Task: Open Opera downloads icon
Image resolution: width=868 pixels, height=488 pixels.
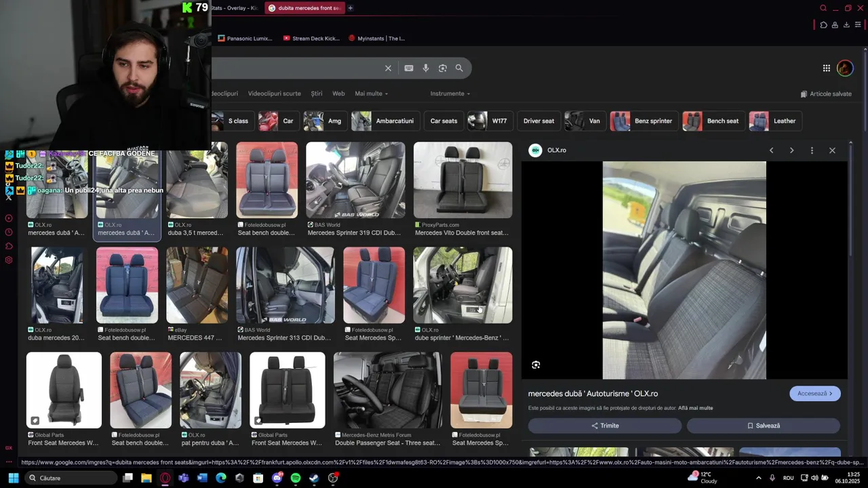Action: (x=846, y=25)
